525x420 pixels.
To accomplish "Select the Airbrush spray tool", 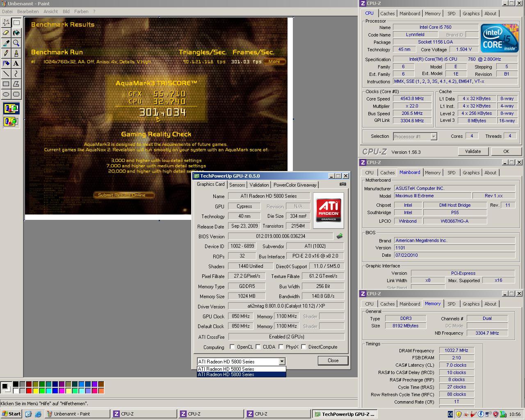I will coord(6,64).
